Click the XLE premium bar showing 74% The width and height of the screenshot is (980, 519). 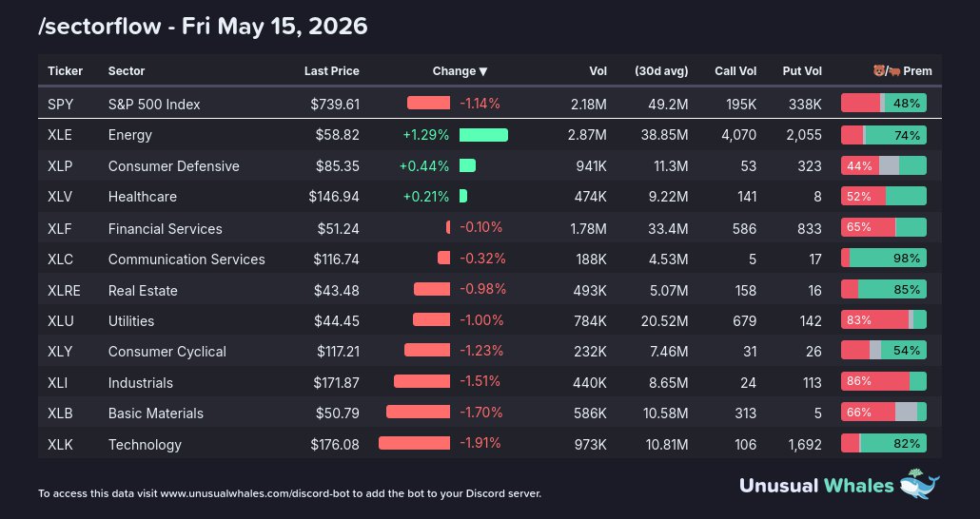[x=884, y=135]
